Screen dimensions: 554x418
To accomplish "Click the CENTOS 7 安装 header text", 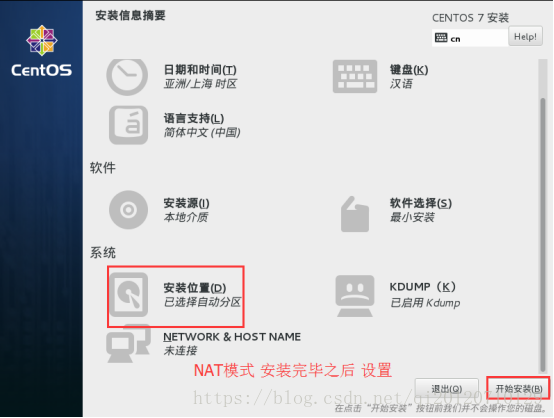I will coord(470,18).
